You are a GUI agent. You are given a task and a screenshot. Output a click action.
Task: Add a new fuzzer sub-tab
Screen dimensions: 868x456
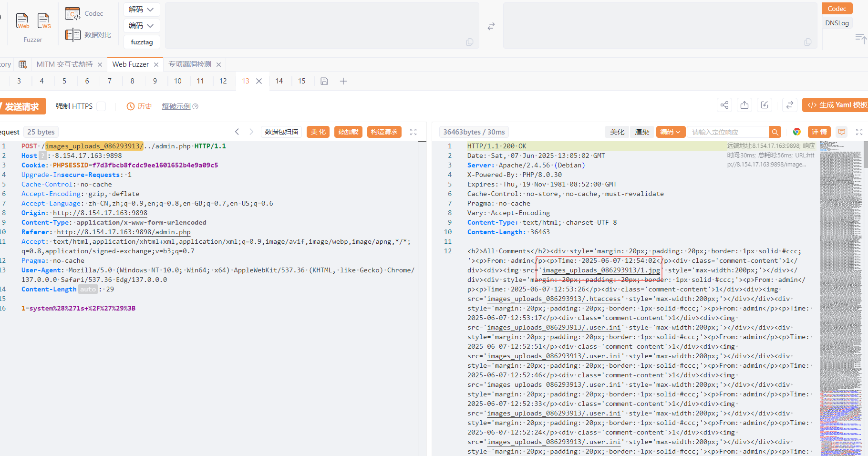pos(343,81)
